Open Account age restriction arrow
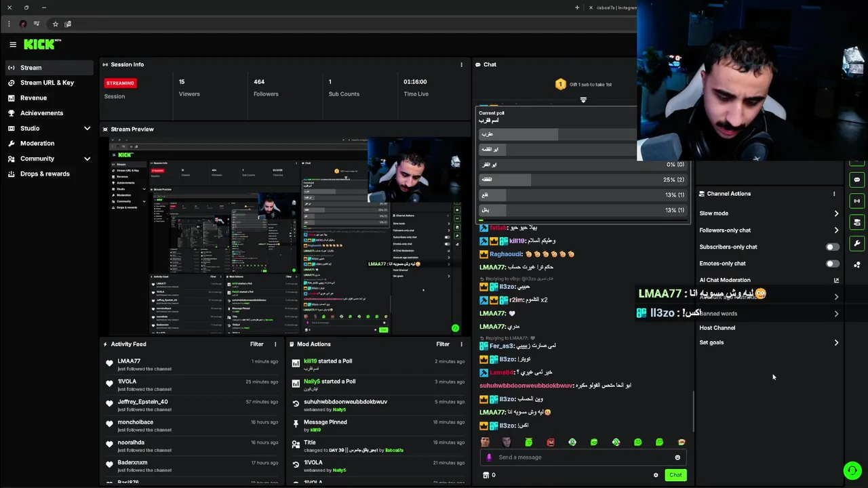 pyautogui.click(x=836, y=297)
